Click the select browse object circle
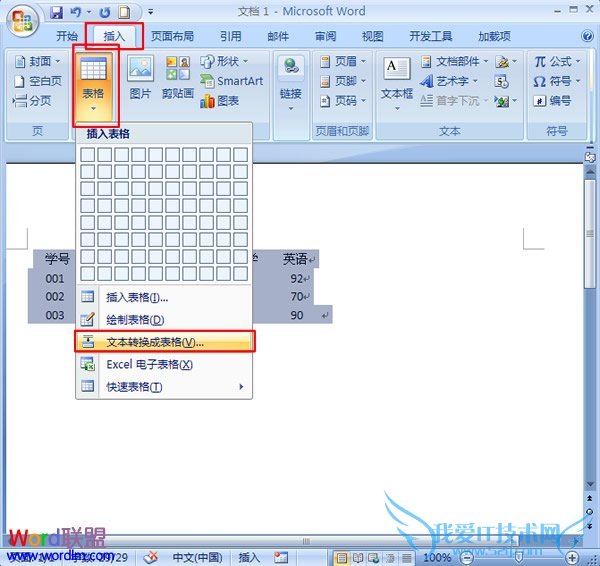This screenshot has height=566, width=600. (590, 512)
